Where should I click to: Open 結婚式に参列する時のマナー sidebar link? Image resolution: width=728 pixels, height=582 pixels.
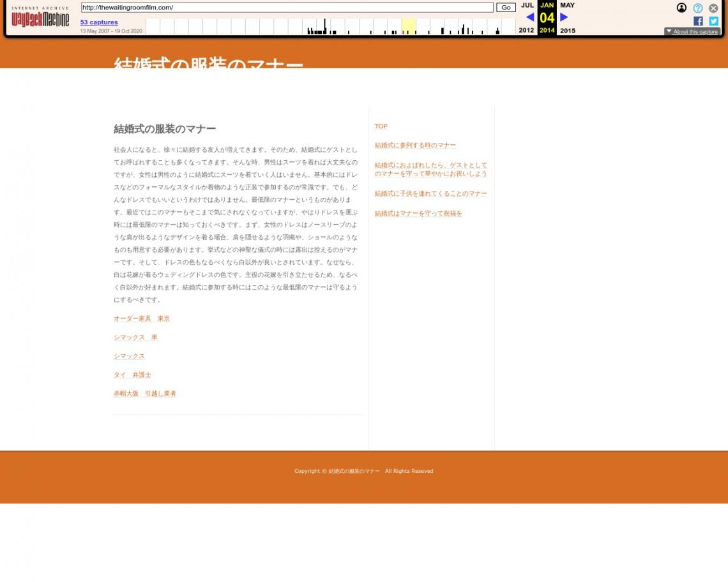pos(415,145)
